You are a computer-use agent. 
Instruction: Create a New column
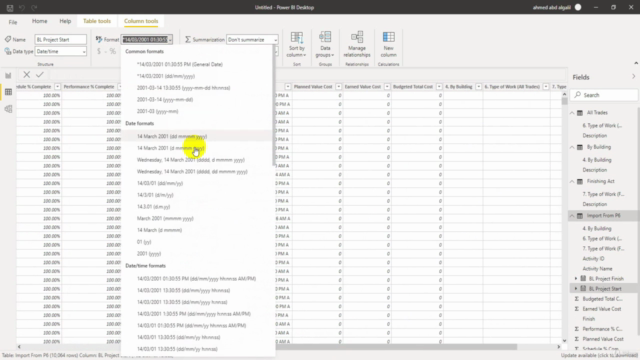click(389, 44)
